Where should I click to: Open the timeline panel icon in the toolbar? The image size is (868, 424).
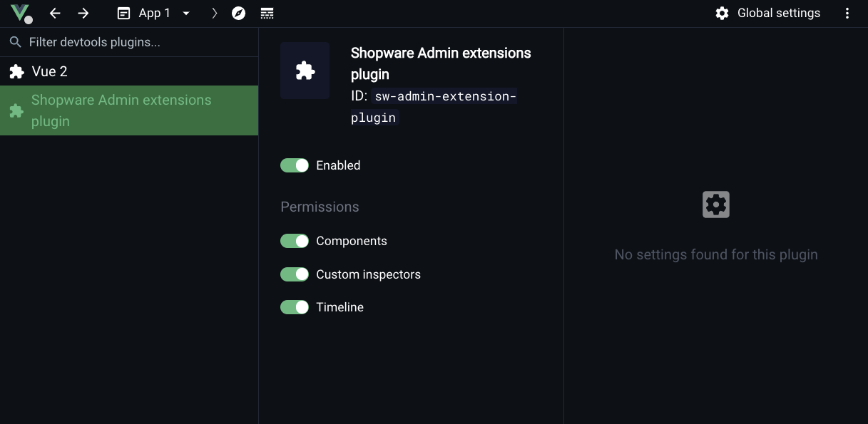coord(266,13)
